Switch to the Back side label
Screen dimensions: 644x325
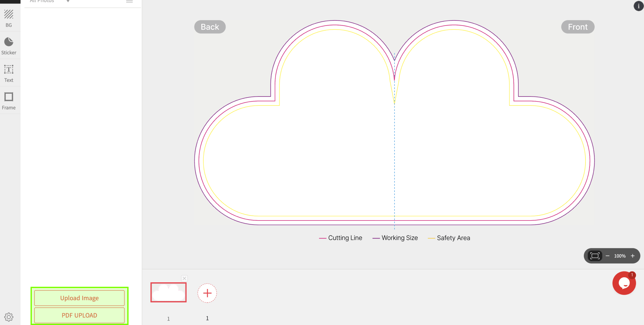210,27
